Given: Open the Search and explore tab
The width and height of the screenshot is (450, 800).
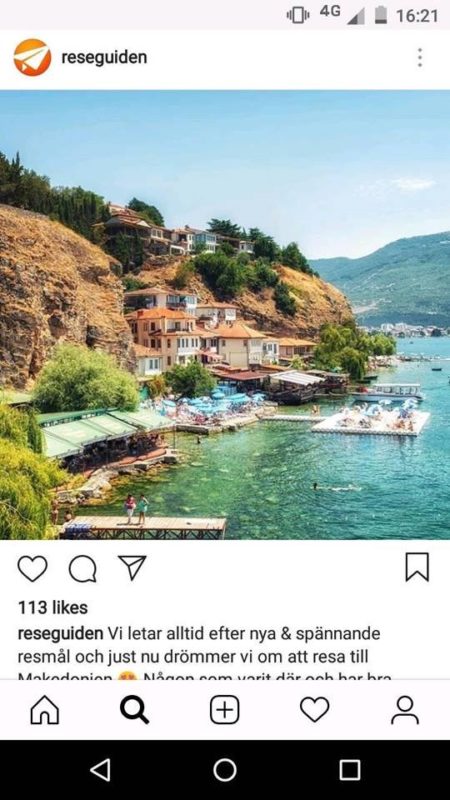Looking at the screenshot, I should tap(135, 710).
